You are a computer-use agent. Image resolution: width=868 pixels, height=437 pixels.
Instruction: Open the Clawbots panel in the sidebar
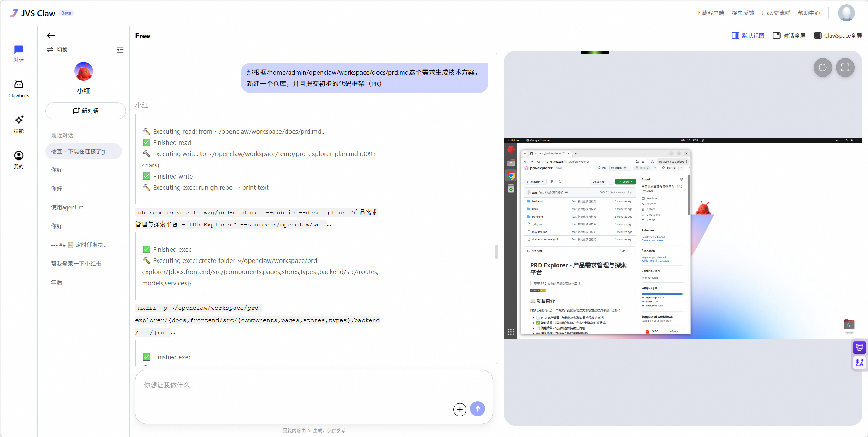point(19,88)
